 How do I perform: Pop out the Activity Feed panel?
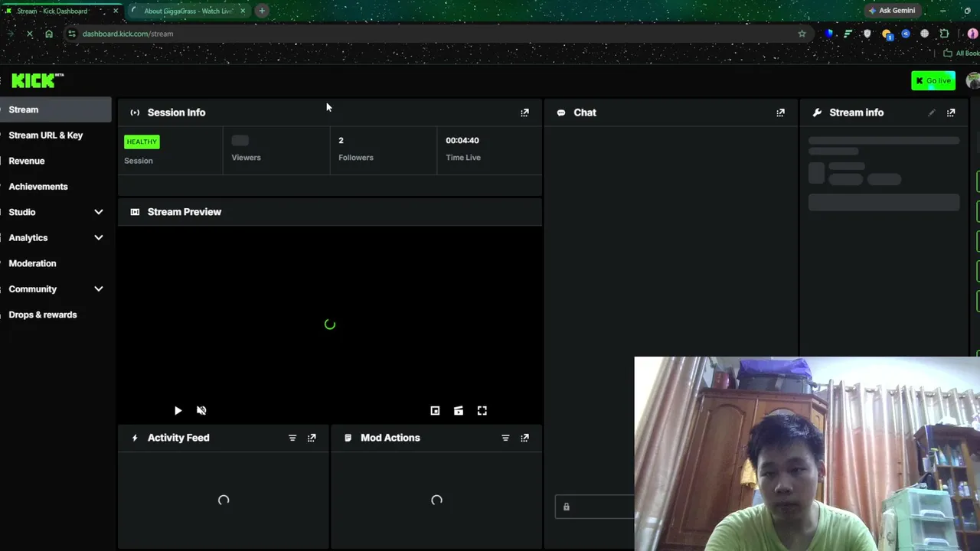click(312, 438)
